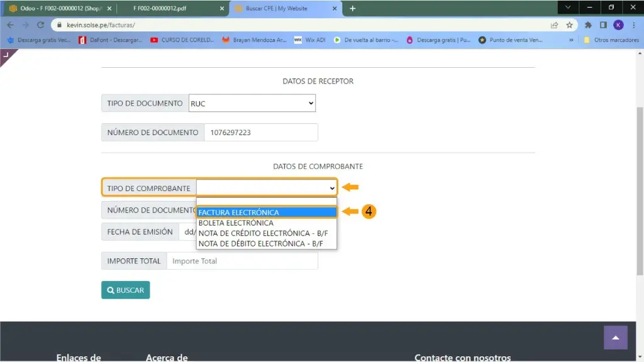
Task: Collapse the TIPO DE COMPROBANTE dropdown
Action: 267,188
